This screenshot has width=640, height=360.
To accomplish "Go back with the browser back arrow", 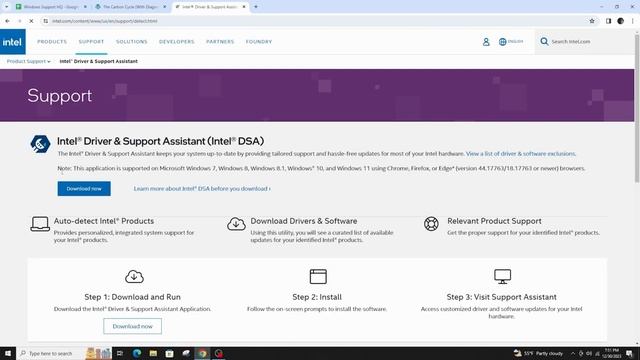I will click(7, 21).
